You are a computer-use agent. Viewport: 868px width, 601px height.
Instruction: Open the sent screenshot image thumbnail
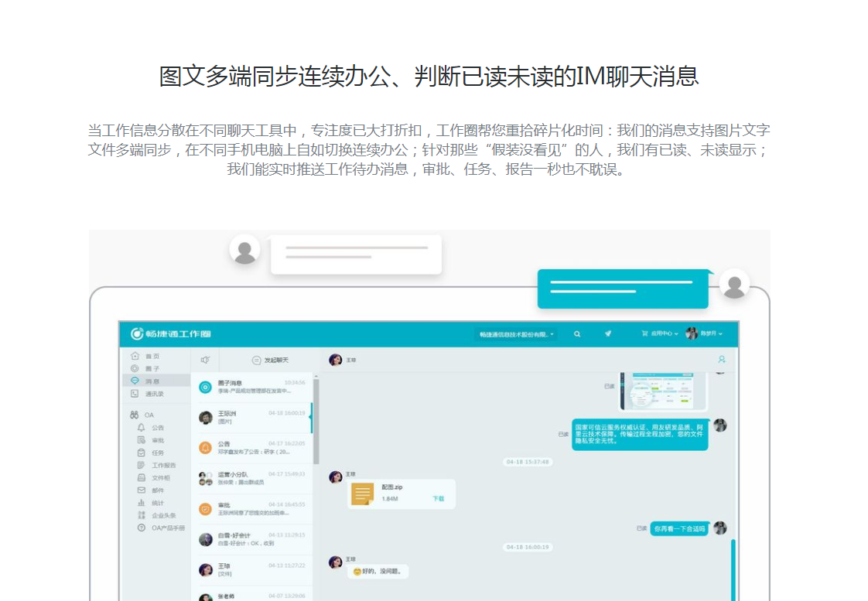click(x=663, y=391)
